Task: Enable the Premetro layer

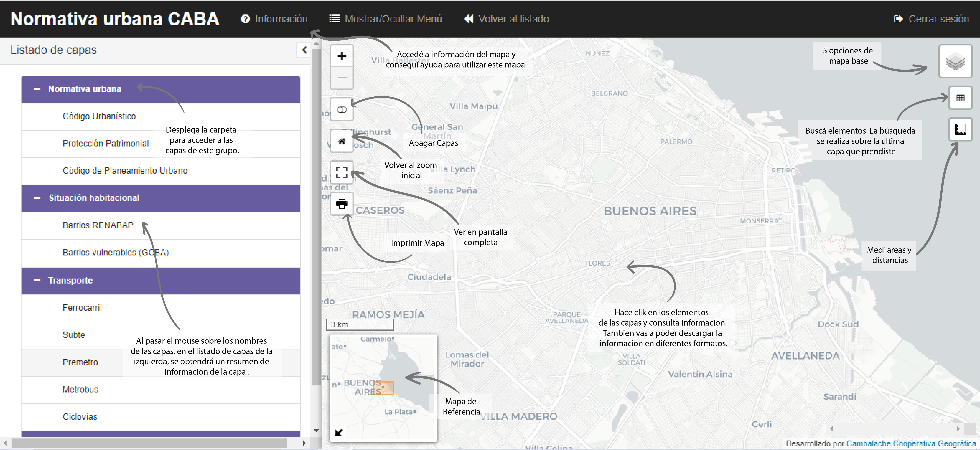Action: 161,363
